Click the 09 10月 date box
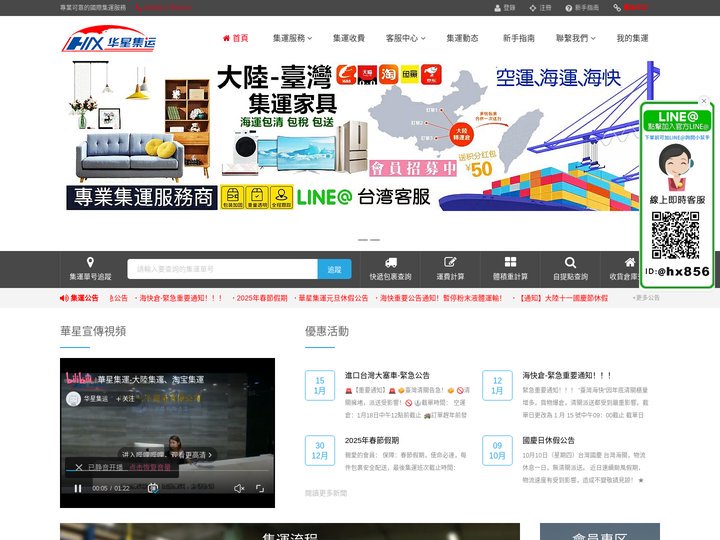Viewport: 720px width, 540px height. 497,450
